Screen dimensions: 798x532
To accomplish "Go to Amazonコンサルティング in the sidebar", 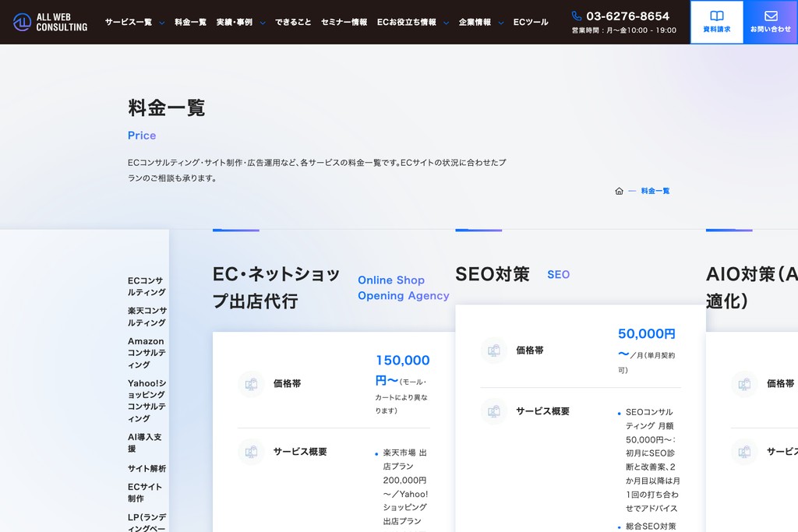I will 146,353.
